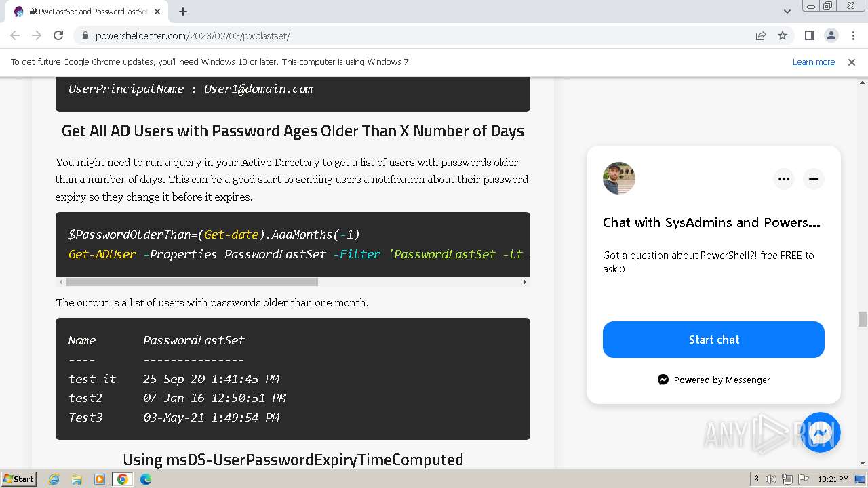
Task: Show hidden tray icons arrow
Action: [x=756, y=479]
